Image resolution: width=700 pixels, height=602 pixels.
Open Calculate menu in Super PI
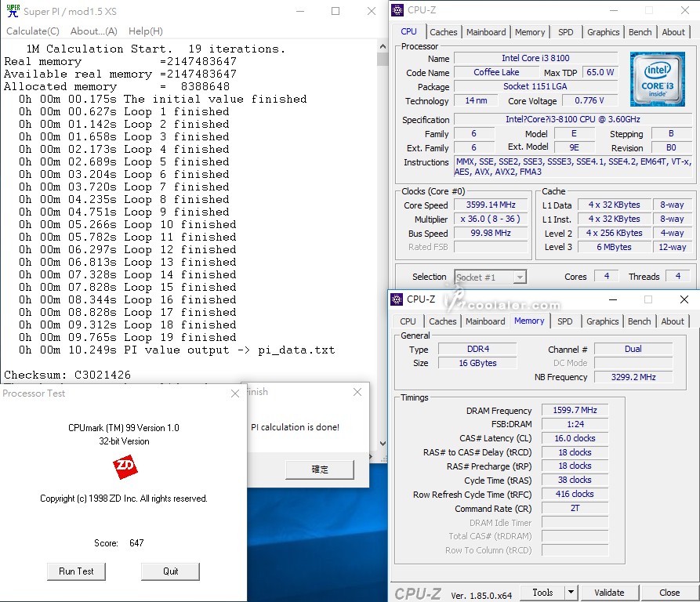[33, 31]
